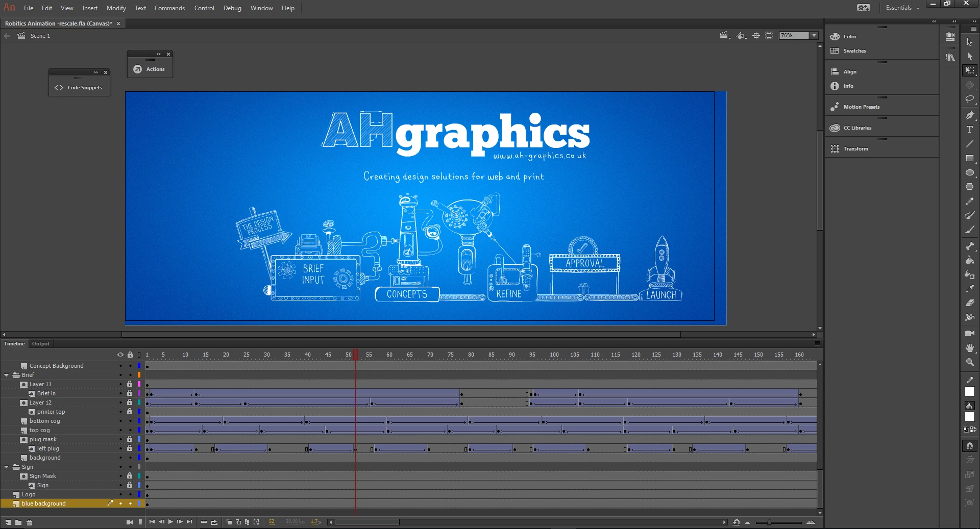
Task: Select the Eraser tool
Action: coord(970,303)
